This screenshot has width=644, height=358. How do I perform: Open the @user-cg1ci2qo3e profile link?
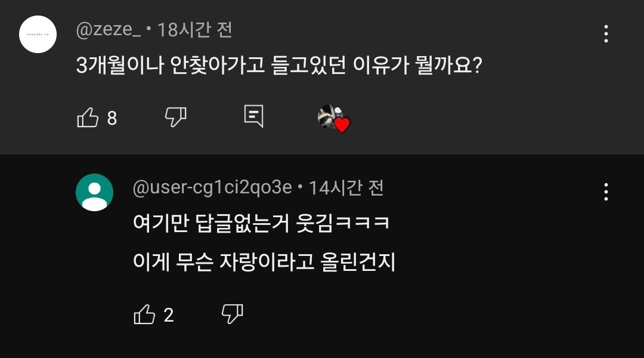pos(212,188)
